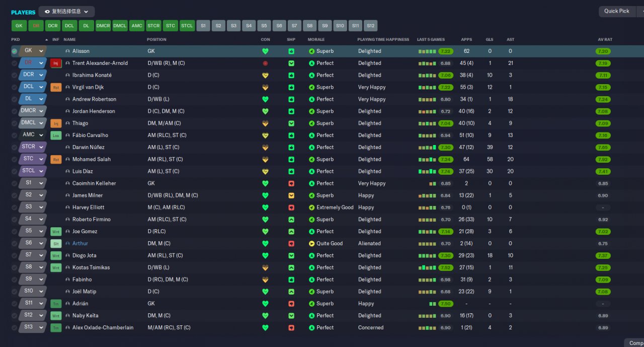Toggle the selection check for Fabinho
644x347 pixels.
14,280
